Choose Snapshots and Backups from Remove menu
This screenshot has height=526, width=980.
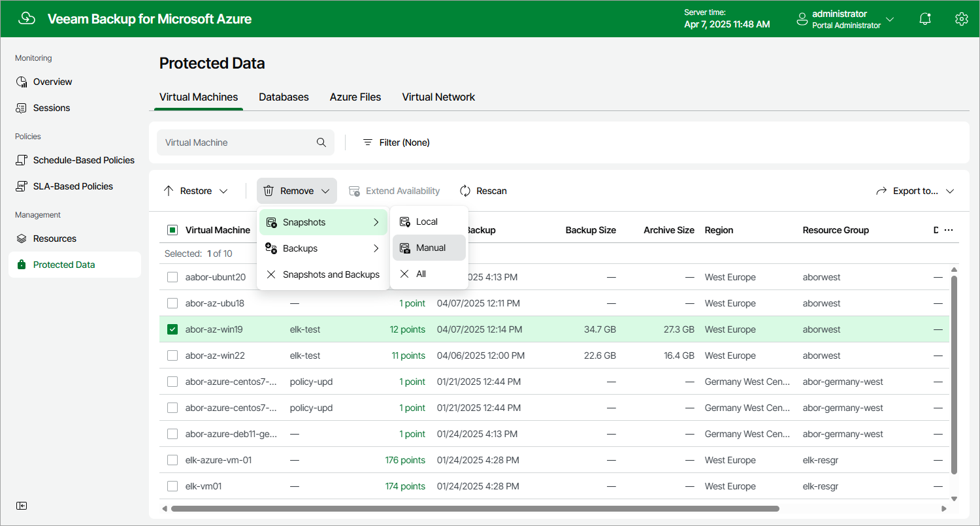[323, 274]
